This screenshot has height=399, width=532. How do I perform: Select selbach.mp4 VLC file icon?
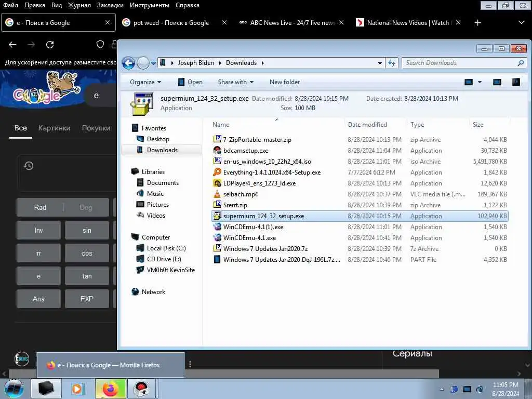217,194
